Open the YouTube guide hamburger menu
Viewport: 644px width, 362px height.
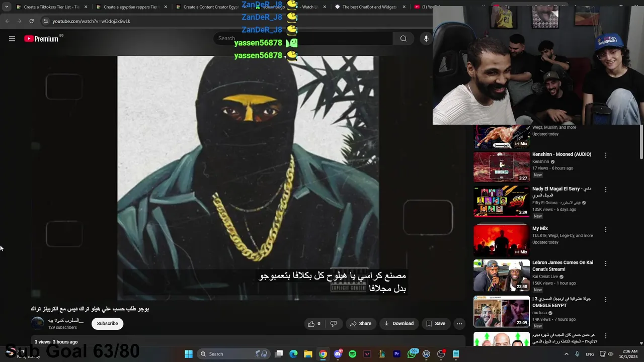click(12, 39)
